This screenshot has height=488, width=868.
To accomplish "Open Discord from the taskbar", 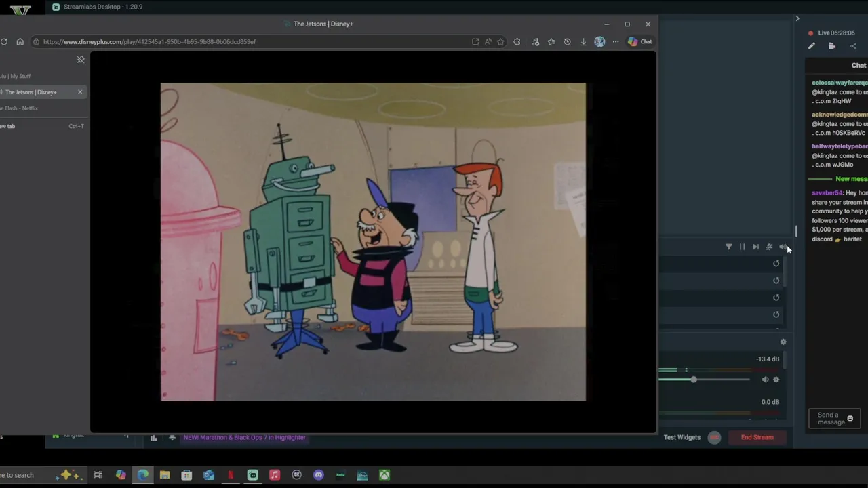I will coord(319,475).
